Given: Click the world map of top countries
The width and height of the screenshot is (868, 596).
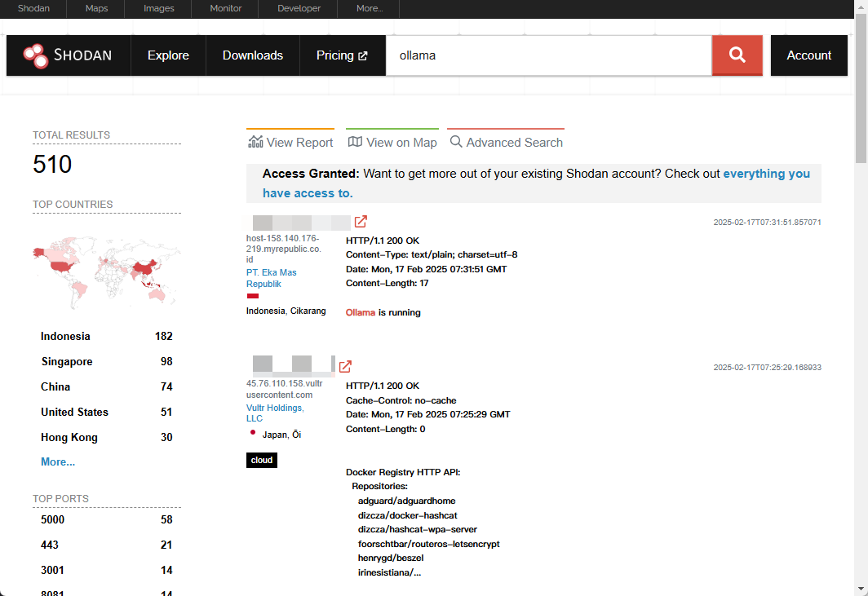Looking at the screenshot, I should click(107, 272).
